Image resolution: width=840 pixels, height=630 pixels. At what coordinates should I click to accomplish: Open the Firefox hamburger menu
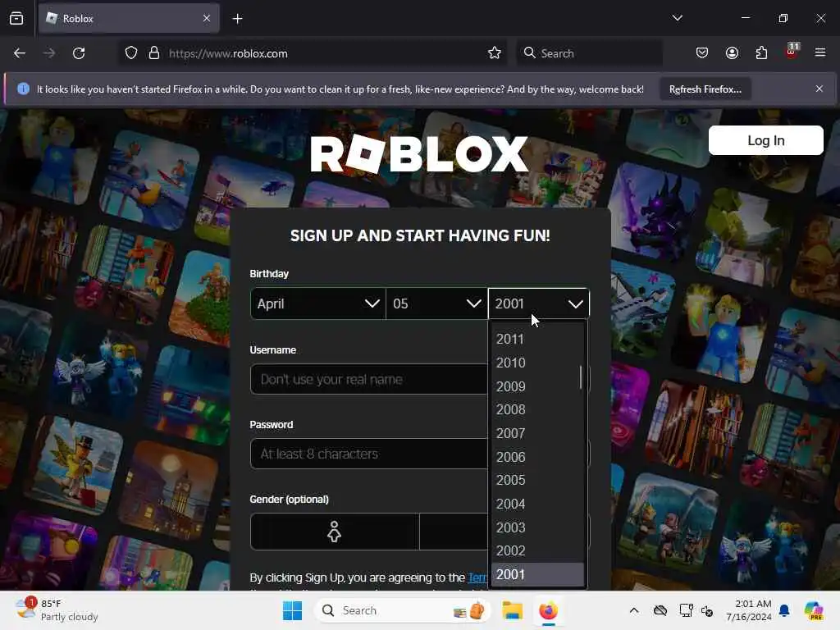[x=820, y=52]
